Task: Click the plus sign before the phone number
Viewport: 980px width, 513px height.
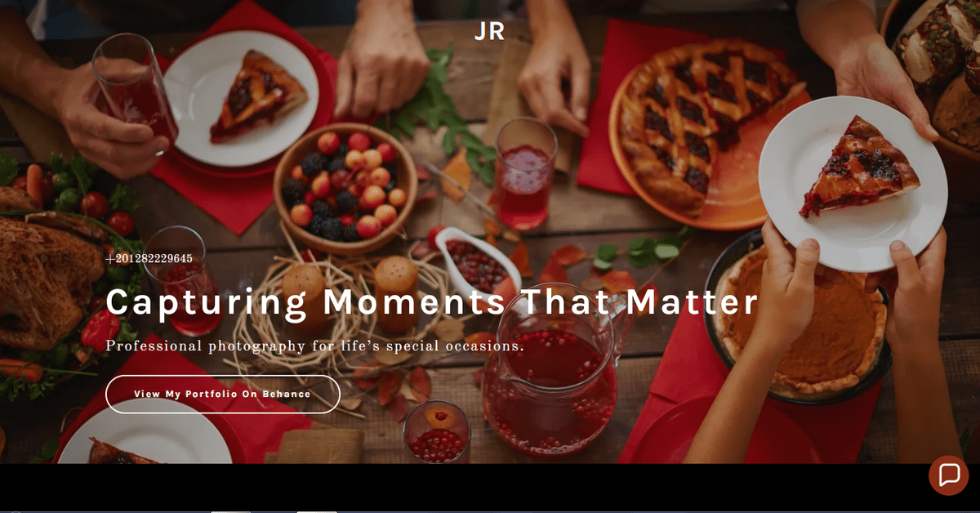Action: pos(110,259)
